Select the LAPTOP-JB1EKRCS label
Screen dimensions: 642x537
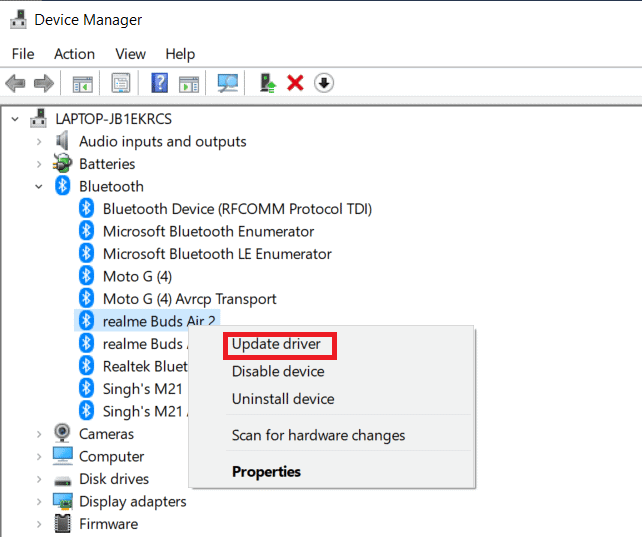[113, 119]
